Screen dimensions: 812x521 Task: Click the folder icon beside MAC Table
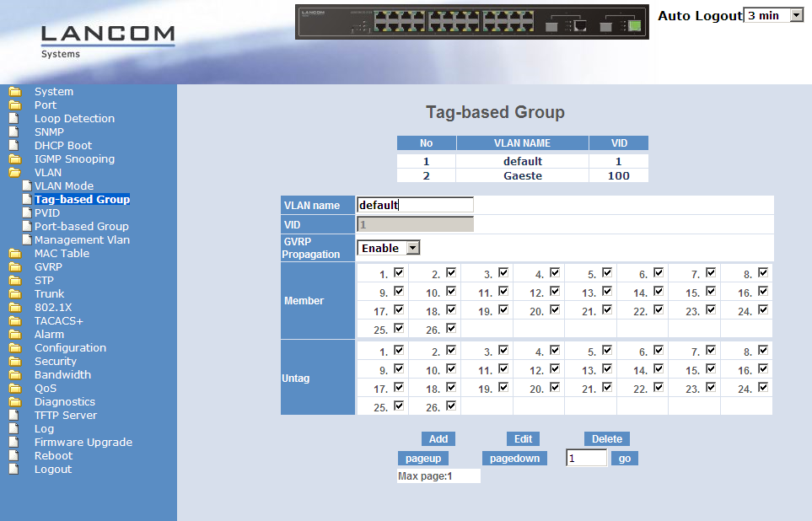[x=13, y=254]
